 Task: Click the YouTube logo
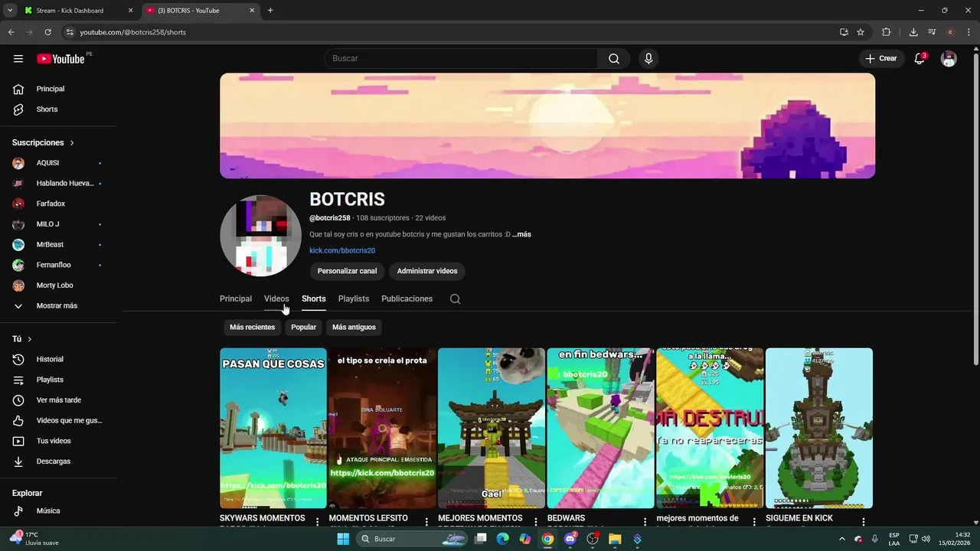[60, 59]
